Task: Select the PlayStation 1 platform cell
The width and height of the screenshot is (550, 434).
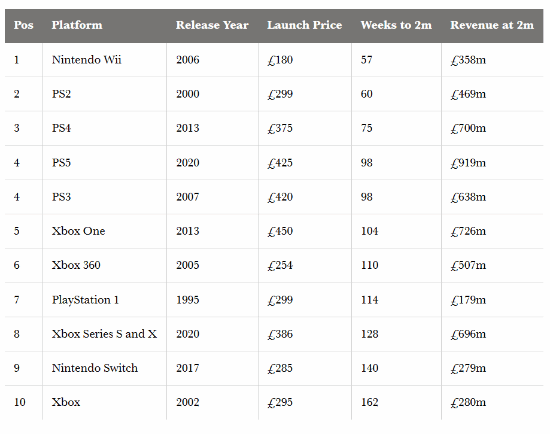Action: 86,300
